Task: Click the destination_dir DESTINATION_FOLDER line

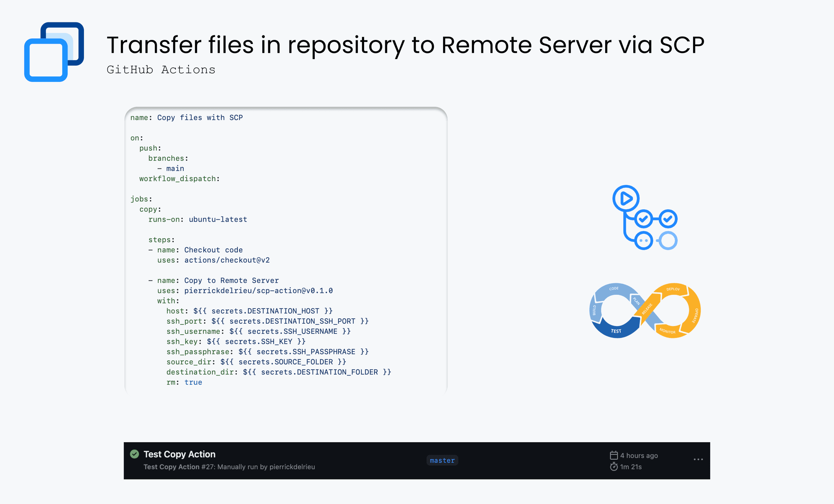Action: tap(279, 372)
